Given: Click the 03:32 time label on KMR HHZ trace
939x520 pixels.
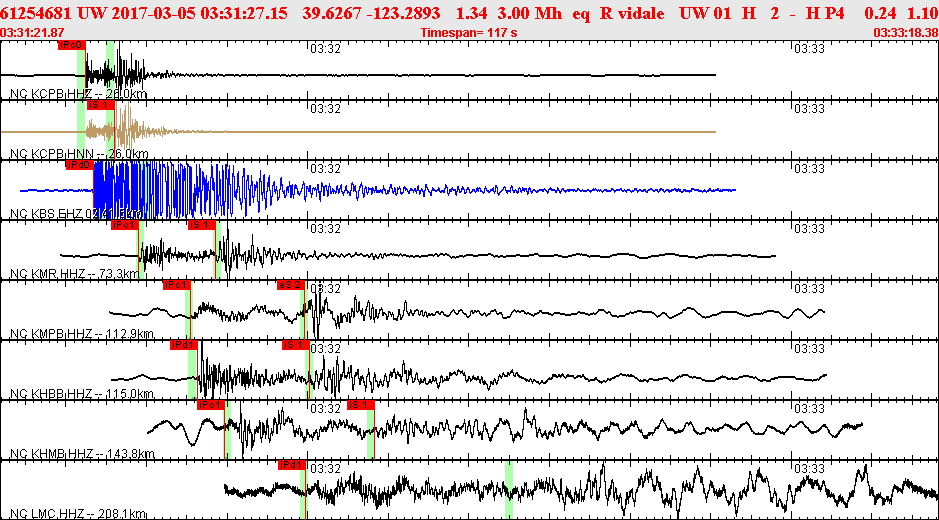Looking at the screenshot, I should coord(325,229).
